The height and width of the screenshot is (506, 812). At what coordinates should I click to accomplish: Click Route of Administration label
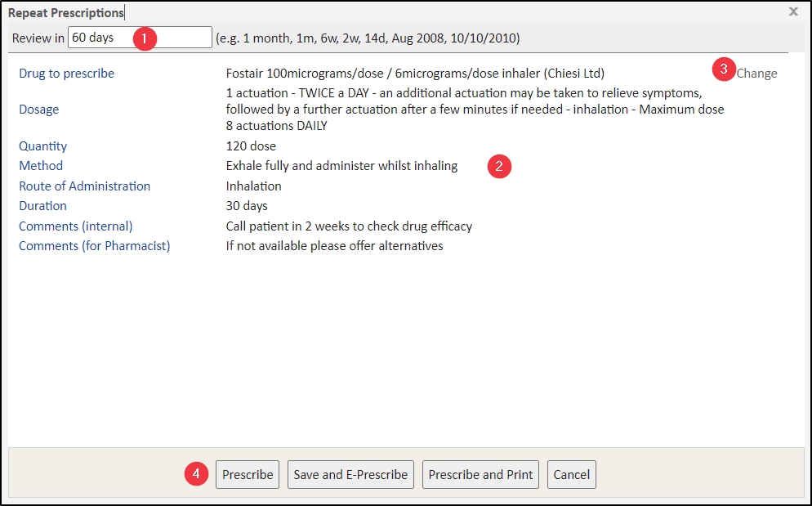pyautogui.click(x=85, y=186)
